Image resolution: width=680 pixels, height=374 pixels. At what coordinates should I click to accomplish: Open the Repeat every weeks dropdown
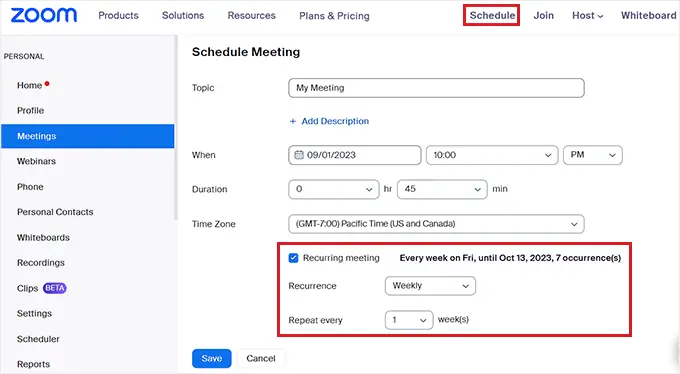[409, 320]
